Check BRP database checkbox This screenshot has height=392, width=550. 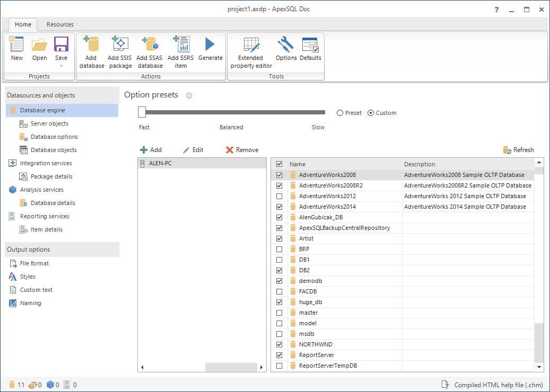coord(279,249)
